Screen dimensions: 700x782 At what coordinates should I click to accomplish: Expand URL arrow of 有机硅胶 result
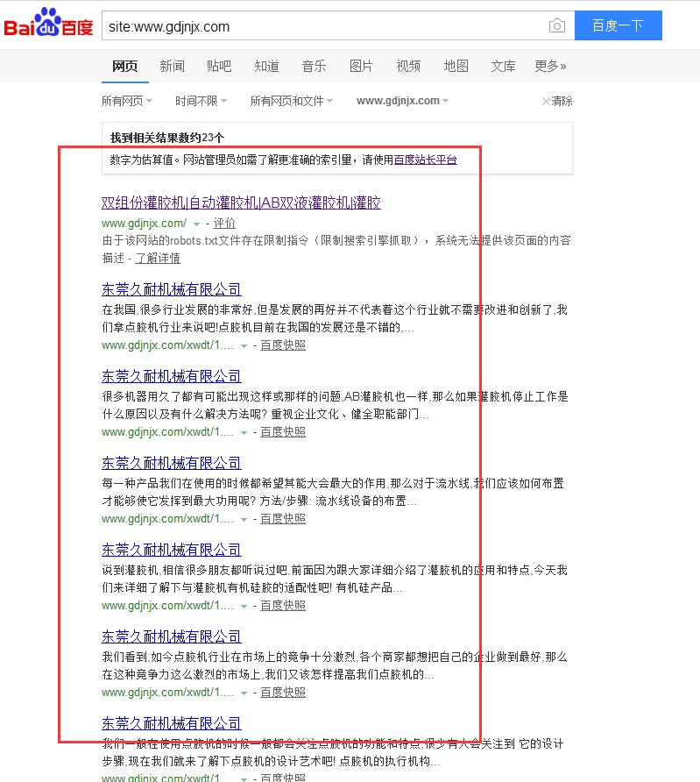click(244, 606)
